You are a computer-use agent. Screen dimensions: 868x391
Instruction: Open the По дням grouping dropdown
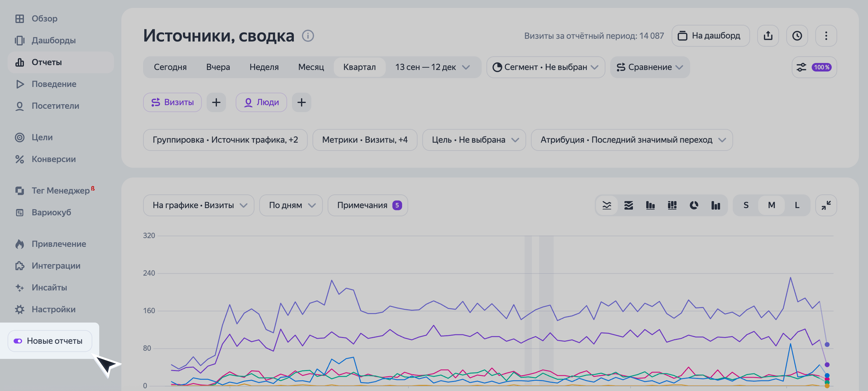pos(291,205)
